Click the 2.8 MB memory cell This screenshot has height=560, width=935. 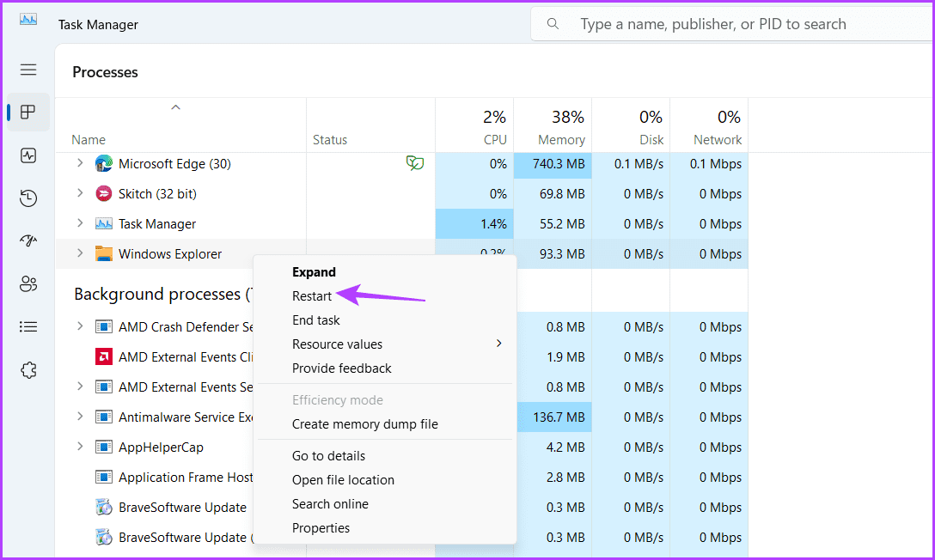[x=553, y=478]
